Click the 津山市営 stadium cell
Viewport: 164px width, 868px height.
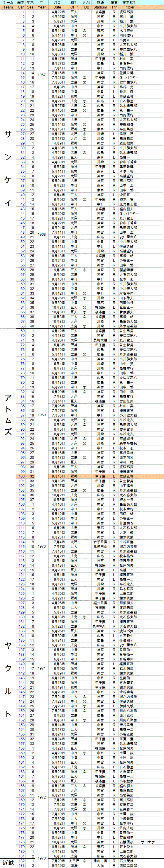pos(100,860)
